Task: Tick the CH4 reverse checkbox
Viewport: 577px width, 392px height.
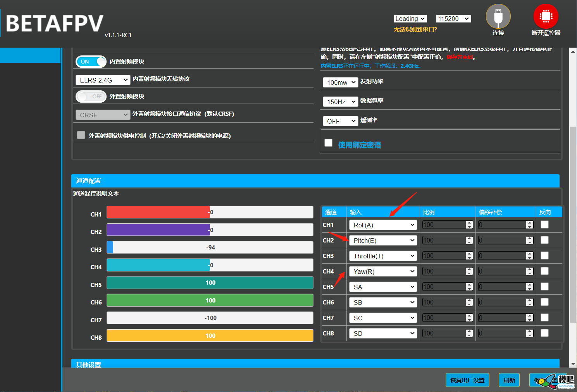Action: [x=544, y=271]
